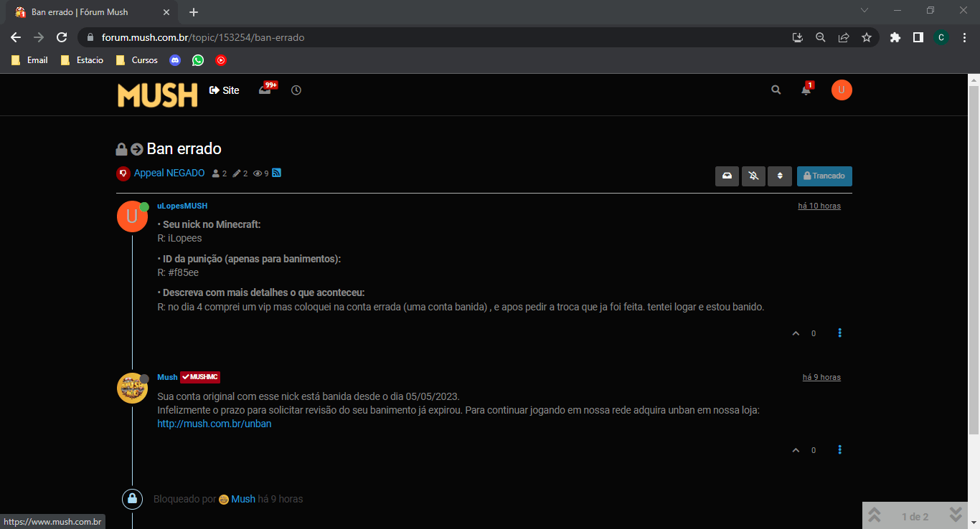This screenshot has height=529, width=980.
Task: Click the install app icon in address bar
Action: point(797,37)
